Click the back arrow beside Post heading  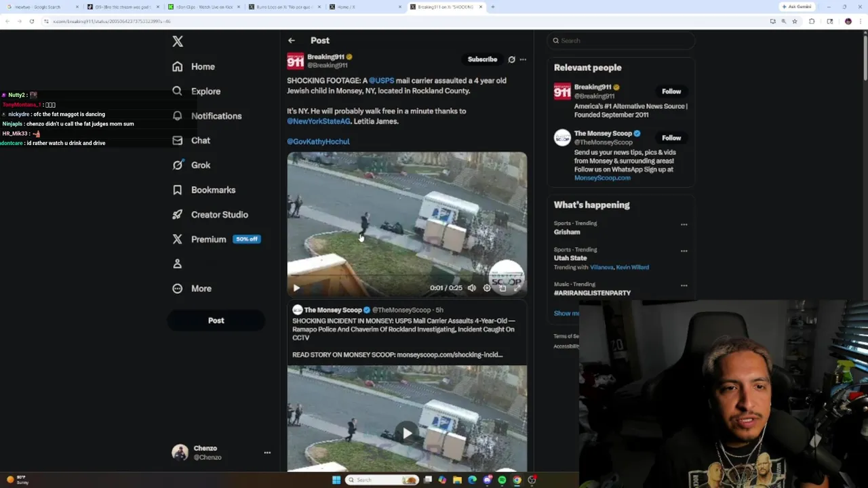point(291,41)
